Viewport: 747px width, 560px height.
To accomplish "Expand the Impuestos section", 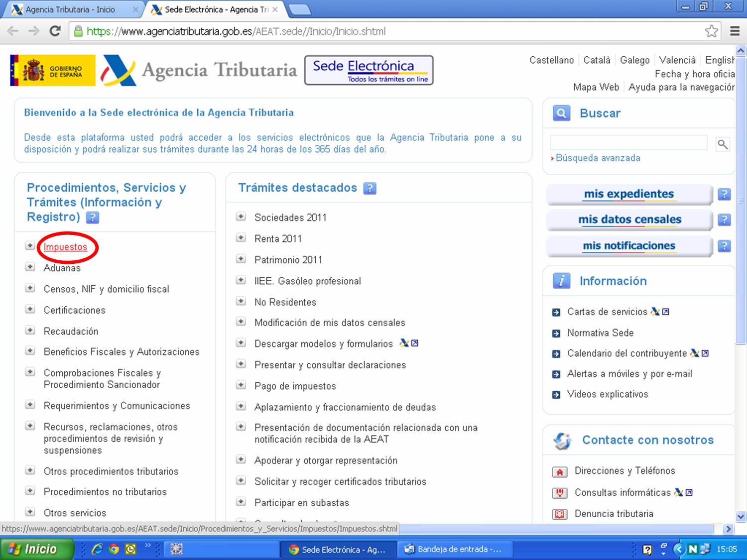I will coord(30,246).
